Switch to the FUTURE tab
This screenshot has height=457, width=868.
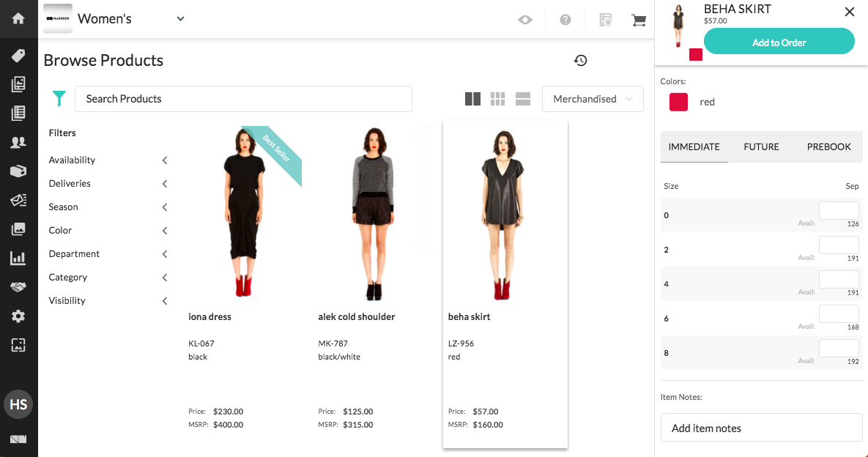[x=761, y=146]
